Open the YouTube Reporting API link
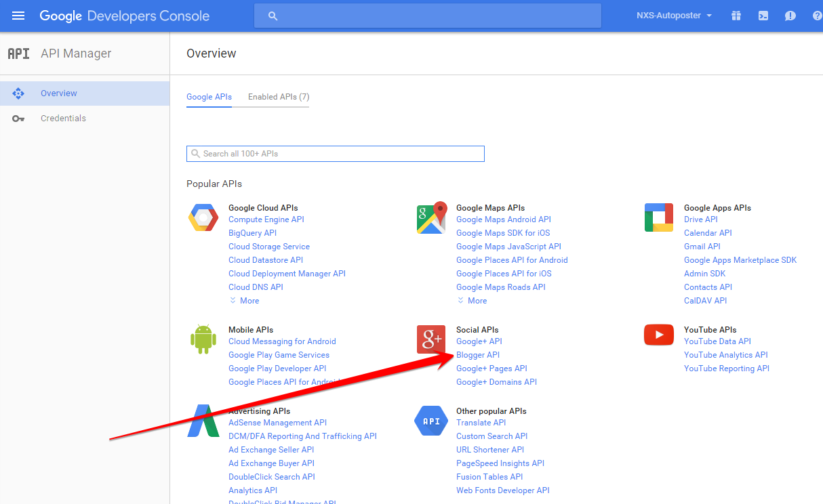This screenshot has height=504, width=823. click(727, 369)
